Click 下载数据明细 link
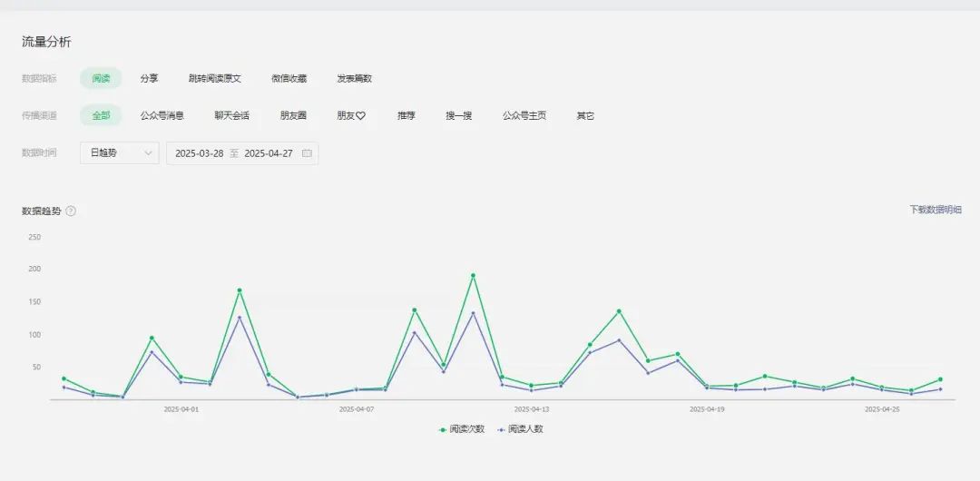Viewport: 980px width, 481px height. [x=935, y=210]
